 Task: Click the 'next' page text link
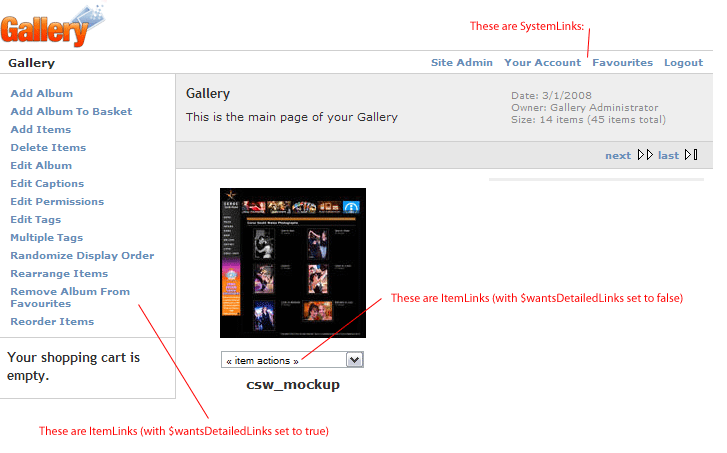pos(617,155)
